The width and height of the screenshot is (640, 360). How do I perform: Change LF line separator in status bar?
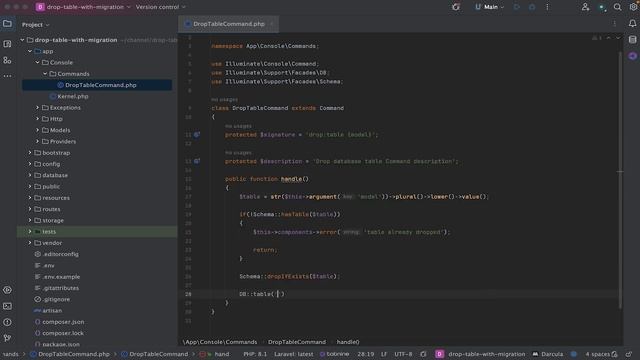pos(384,354)
